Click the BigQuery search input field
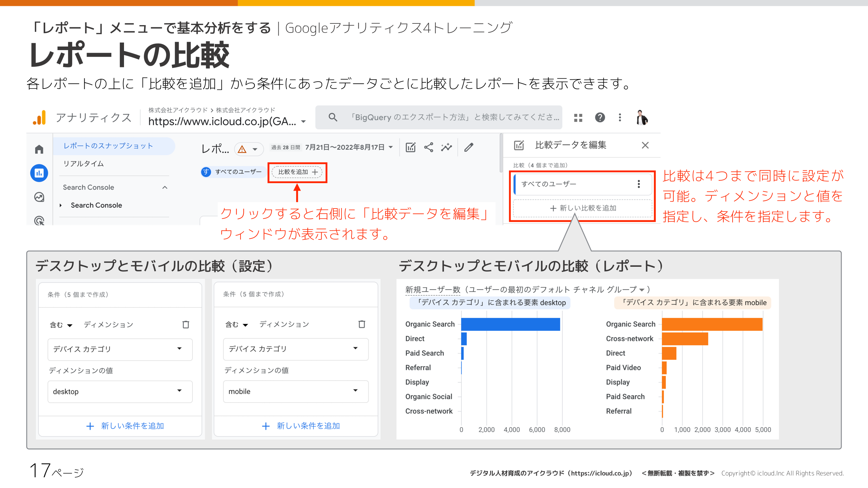Screen dimensions: 868x488 [438, 117]
